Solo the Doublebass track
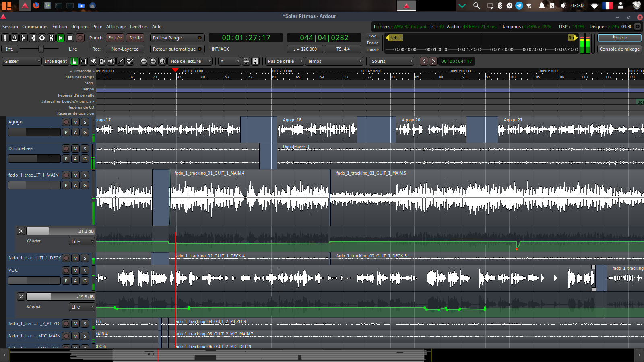Screen dimensions: 644x362 85,149
